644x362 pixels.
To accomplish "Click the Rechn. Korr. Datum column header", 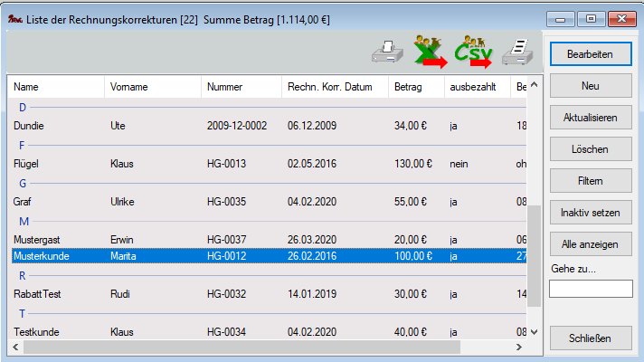I will pyautogui.click(x=335, y=87).
